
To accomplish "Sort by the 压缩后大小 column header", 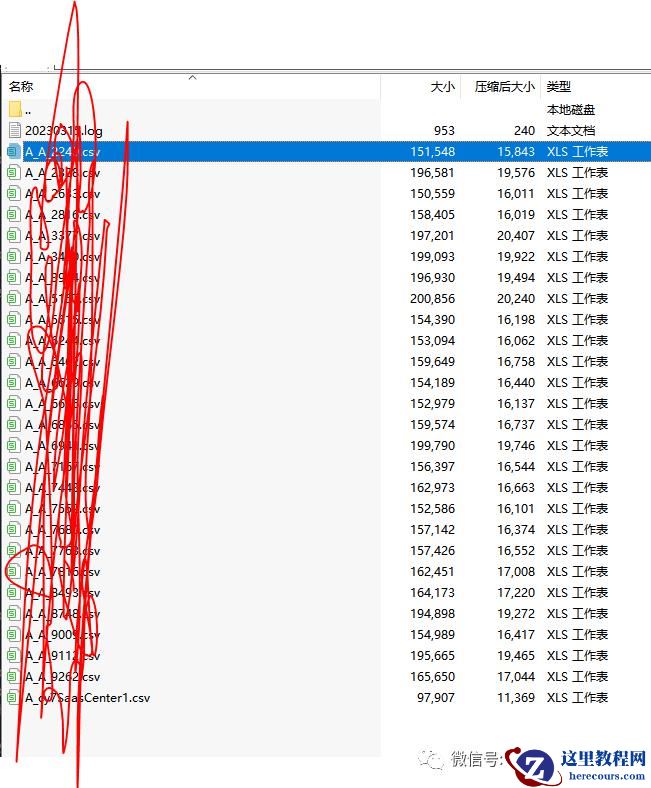I will point(504,86).
